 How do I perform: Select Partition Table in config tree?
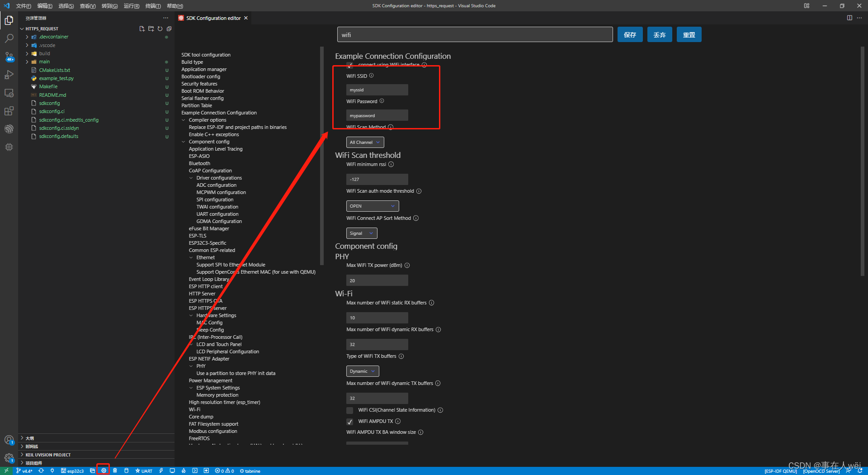pyautogui.click(x=197, y=105)
